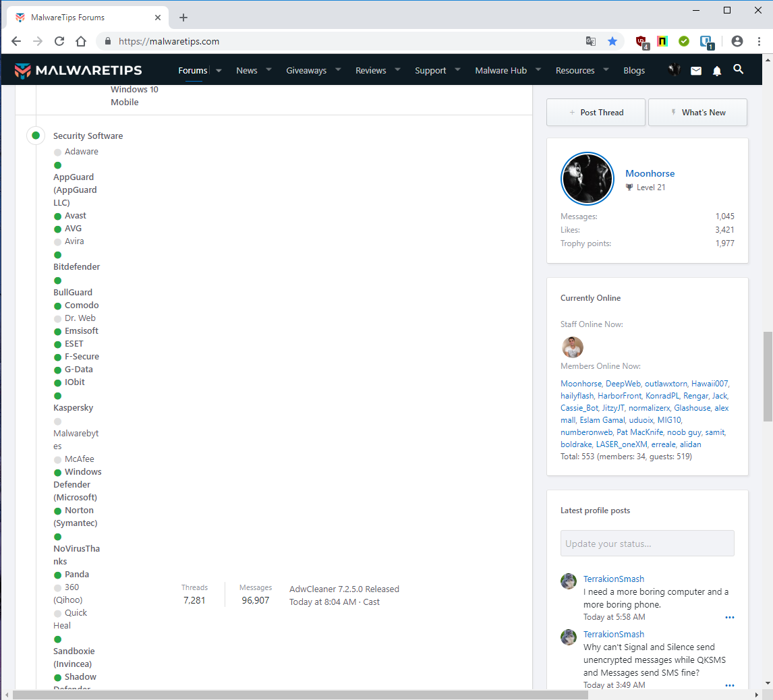Click the green dot beside Comodo
The width and height of the screenshot is (773, 700).
pyautogui.click(x=58, y=306)
